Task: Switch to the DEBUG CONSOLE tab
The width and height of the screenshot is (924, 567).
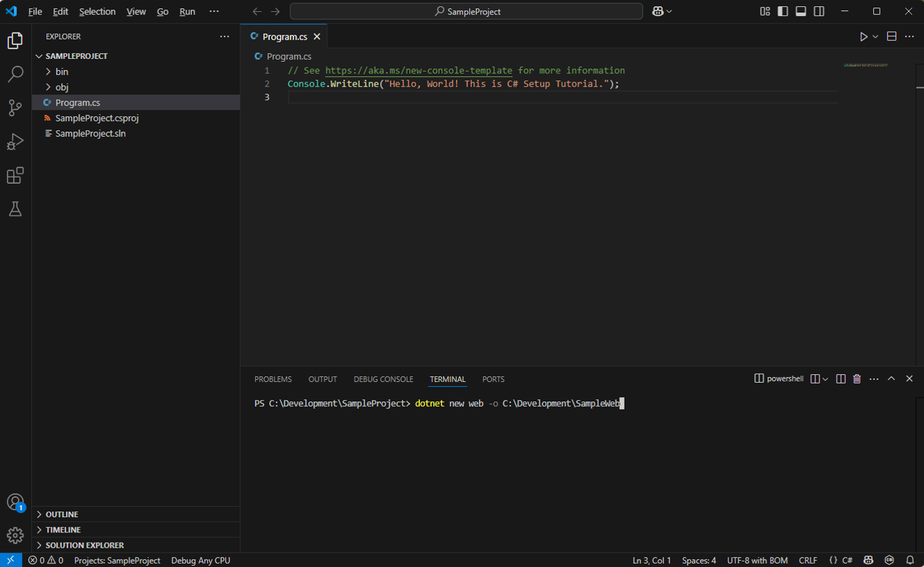Action: coord(383,379)
